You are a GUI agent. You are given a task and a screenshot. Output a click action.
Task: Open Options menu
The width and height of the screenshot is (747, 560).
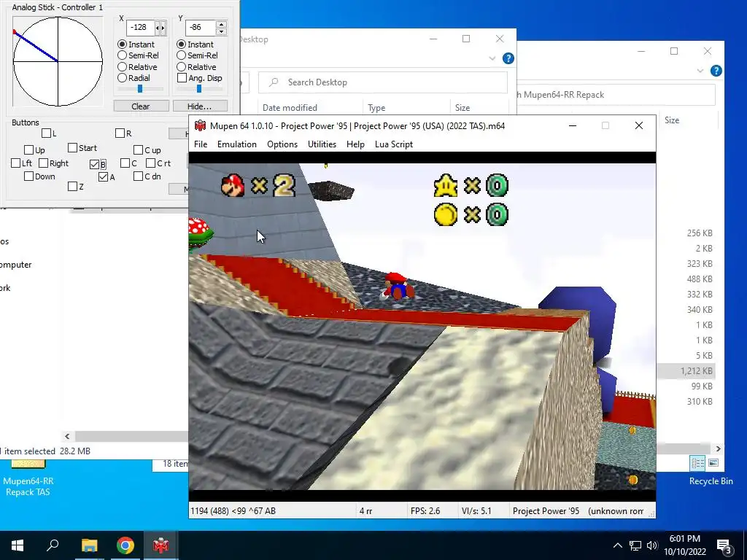[x=282, y=144]
